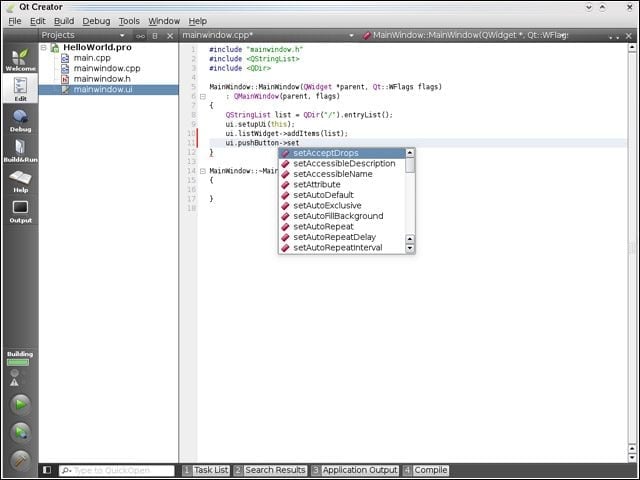
Task: Open Help mode
Action: click(20, 181)
